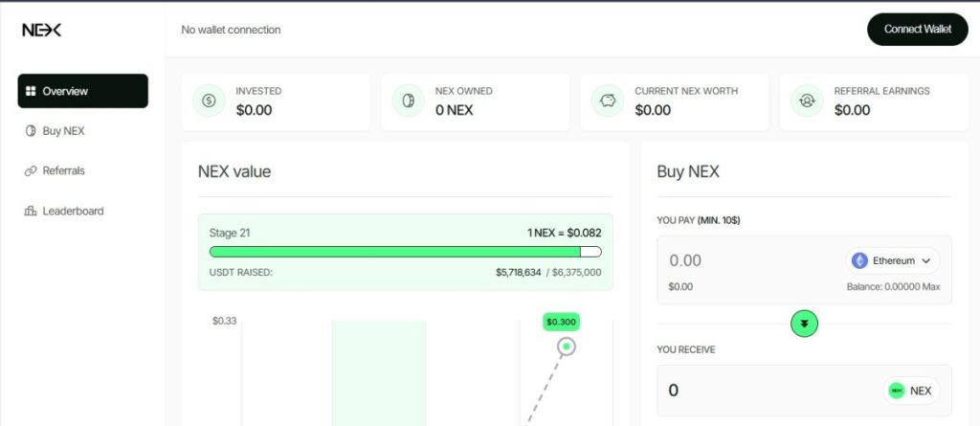Click the 'USDT RAISED:' label
Viewport: 980px width, 426px height.
pos(241,272)
